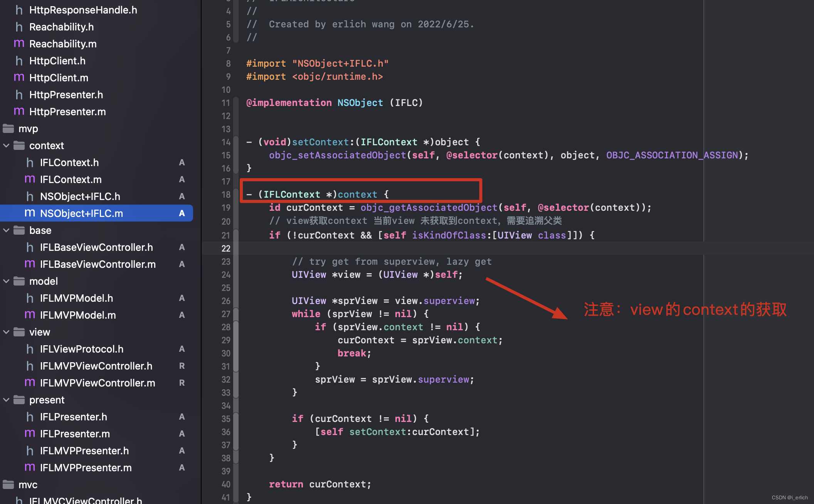Click setContext method name on line 14
The height and width of the screenshot is (504, 814).
pos(320,142)
